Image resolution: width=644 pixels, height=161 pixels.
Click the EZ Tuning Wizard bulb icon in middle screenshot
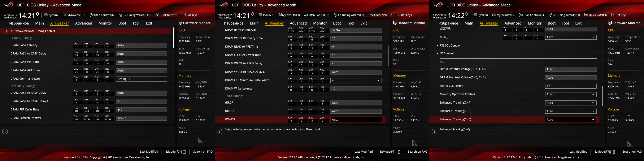336,15
